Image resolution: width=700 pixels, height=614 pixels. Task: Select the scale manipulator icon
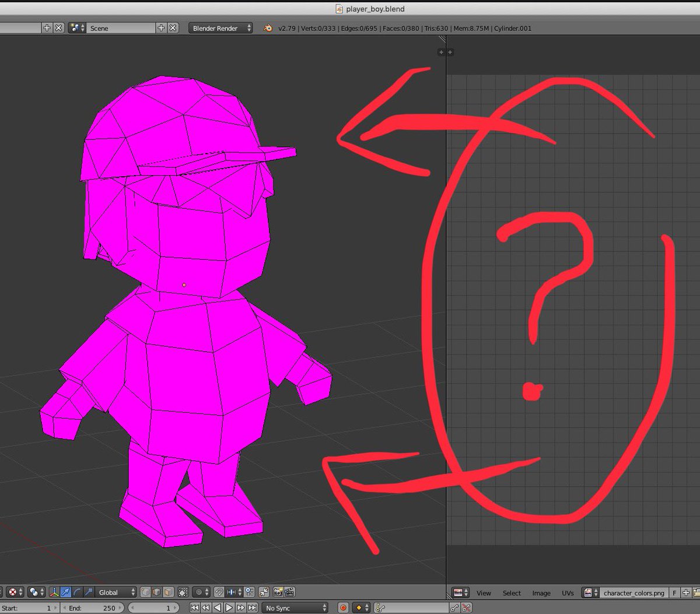click(89, 592)
